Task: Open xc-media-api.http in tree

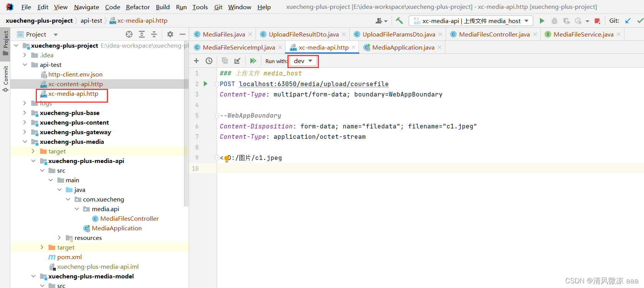Action: (73, 93)
